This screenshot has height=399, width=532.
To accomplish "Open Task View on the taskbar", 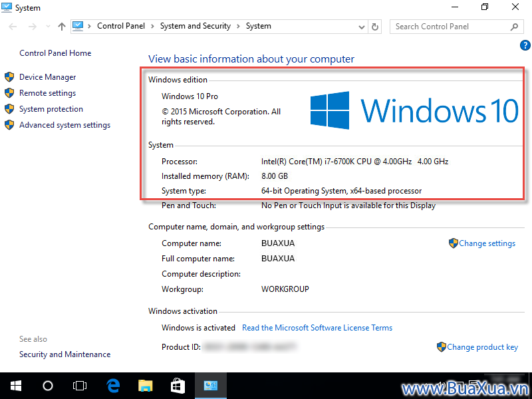I will click(80, 386).
